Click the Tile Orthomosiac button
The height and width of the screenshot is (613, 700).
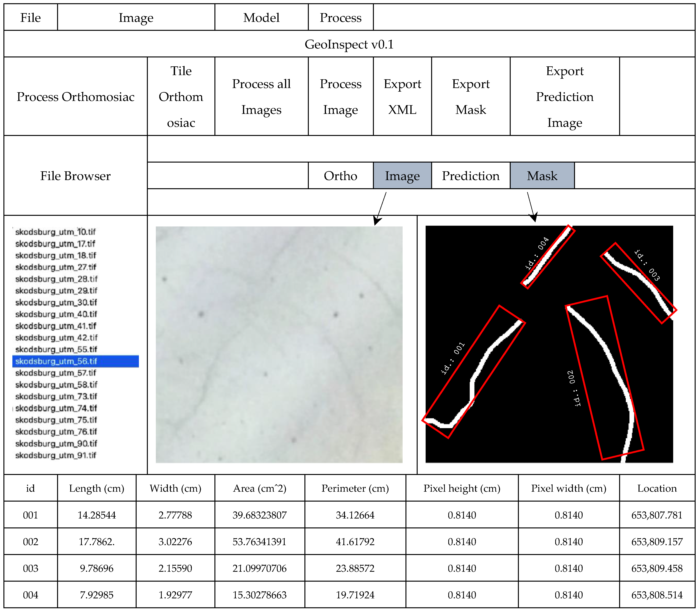[181, 97]
